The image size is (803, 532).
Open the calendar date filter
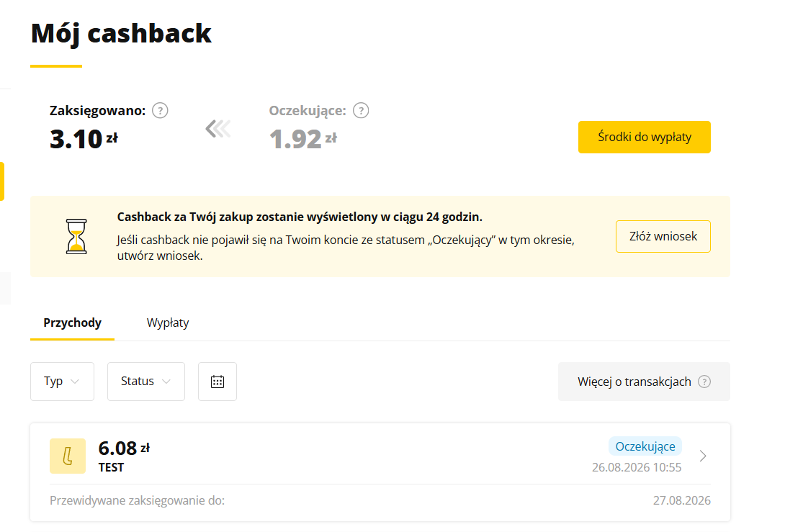tap(217, 382)
